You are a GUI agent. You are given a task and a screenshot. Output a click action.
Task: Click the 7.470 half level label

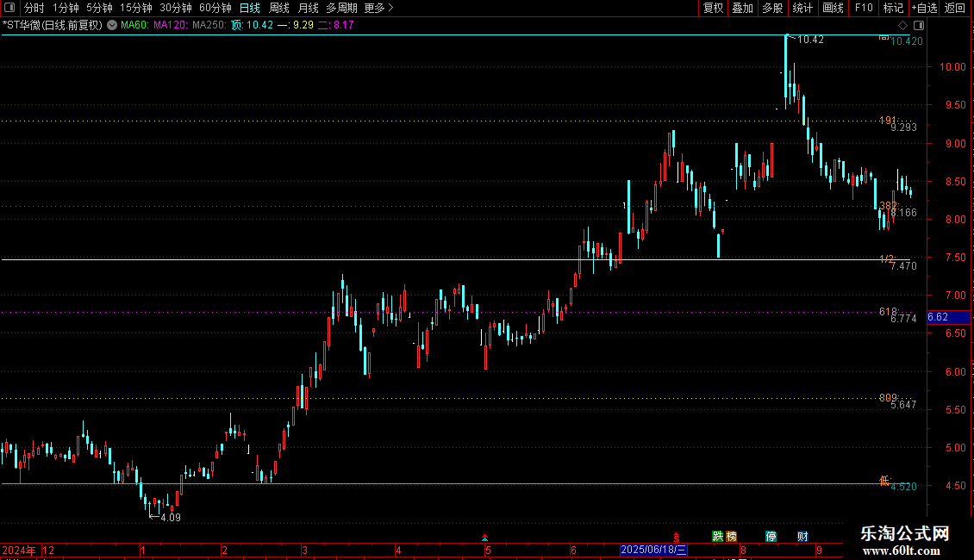click(904, 266)
